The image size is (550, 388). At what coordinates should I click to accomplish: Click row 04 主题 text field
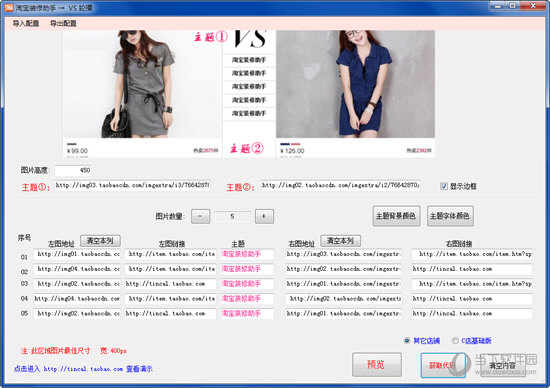pyautogui.click(x=247, y=299)
